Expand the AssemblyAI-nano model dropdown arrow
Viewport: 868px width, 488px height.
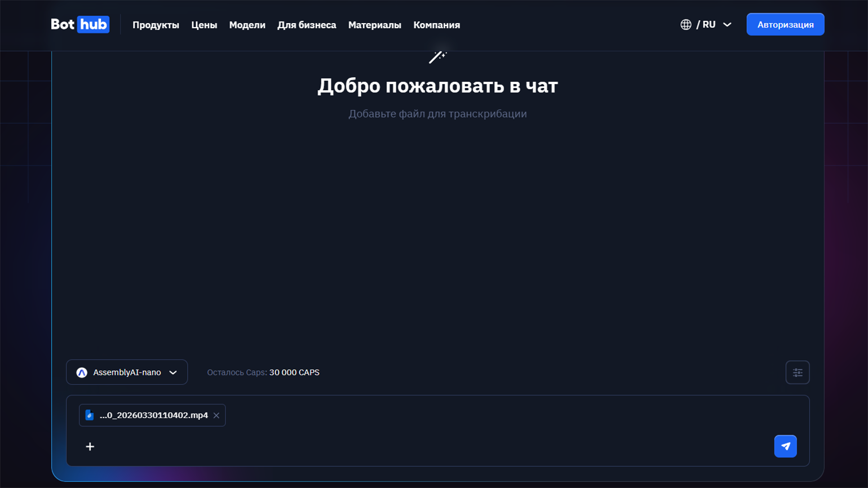173,372
